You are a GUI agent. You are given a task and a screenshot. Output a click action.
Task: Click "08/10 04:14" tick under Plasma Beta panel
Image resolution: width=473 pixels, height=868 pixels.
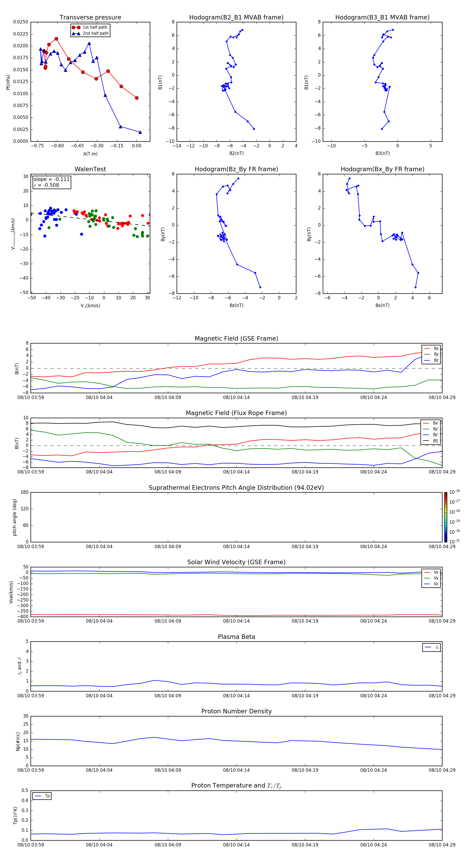pyautogui.click(x=236, y=695)
